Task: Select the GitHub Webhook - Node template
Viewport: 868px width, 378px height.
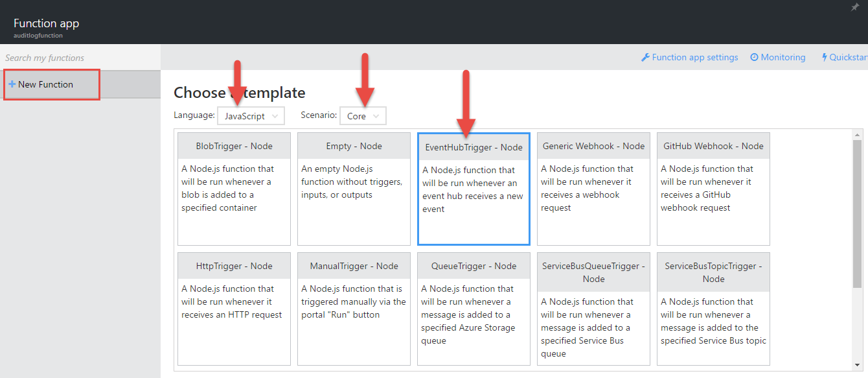Action: tap(713, 189)
